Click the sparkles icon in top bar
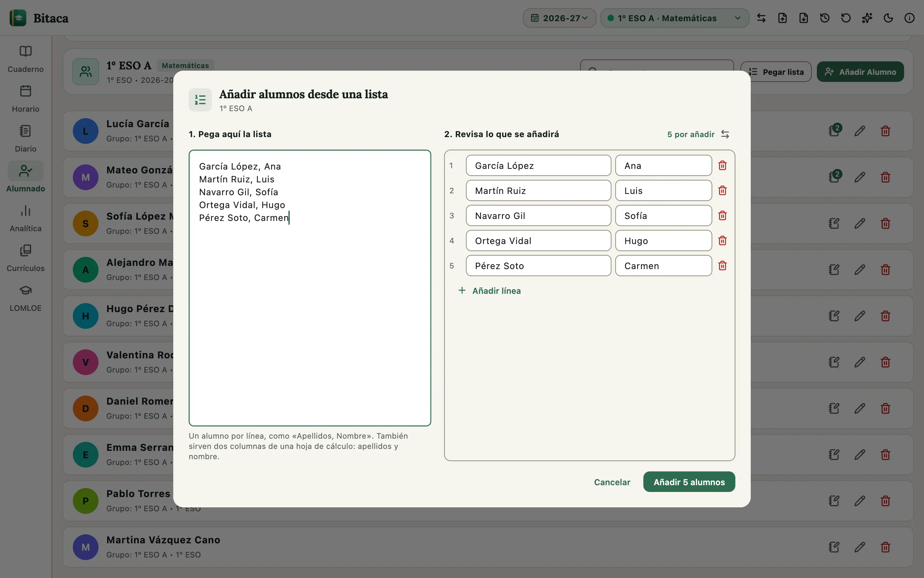This screenshot has height=578, width=924. pyautogui.click(x=867, y=18)
